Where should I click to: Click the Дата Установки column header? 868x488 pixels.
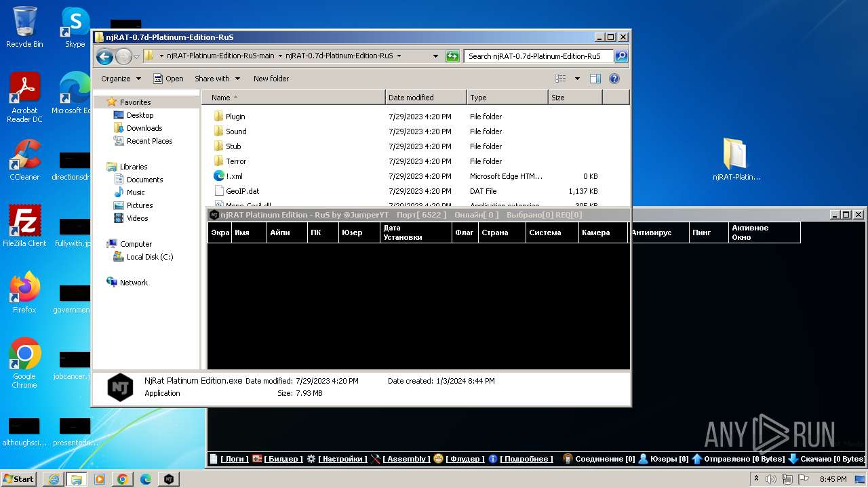pos(415,232)
